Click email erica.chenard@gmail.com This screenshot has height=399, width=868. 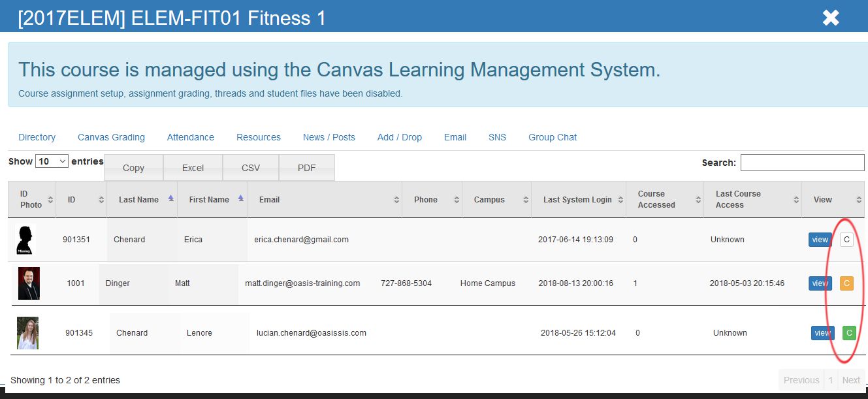point(301,240)
